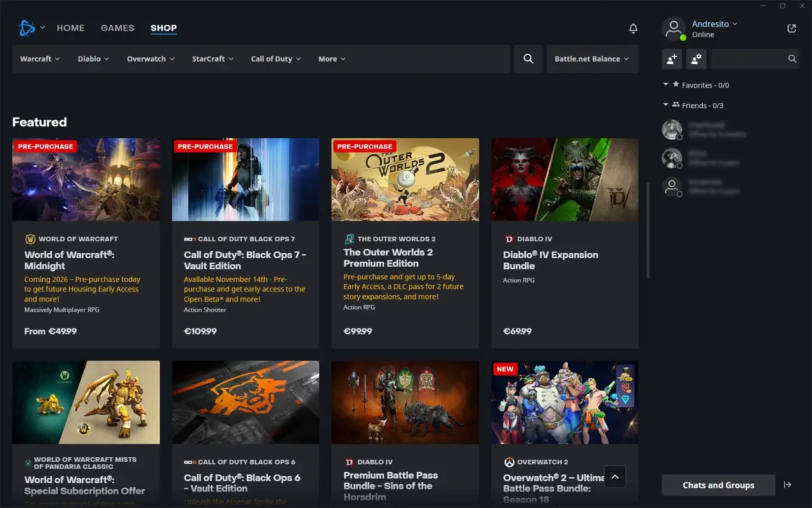
Task: Click Andresito's profile avatar
Action: [x=674, y=29]
